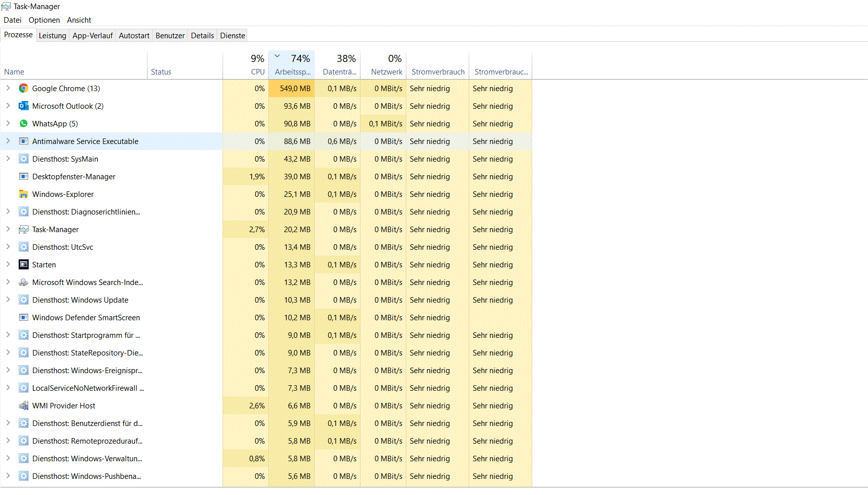Click the WhatsApp process icon

(x=24, y=124)
